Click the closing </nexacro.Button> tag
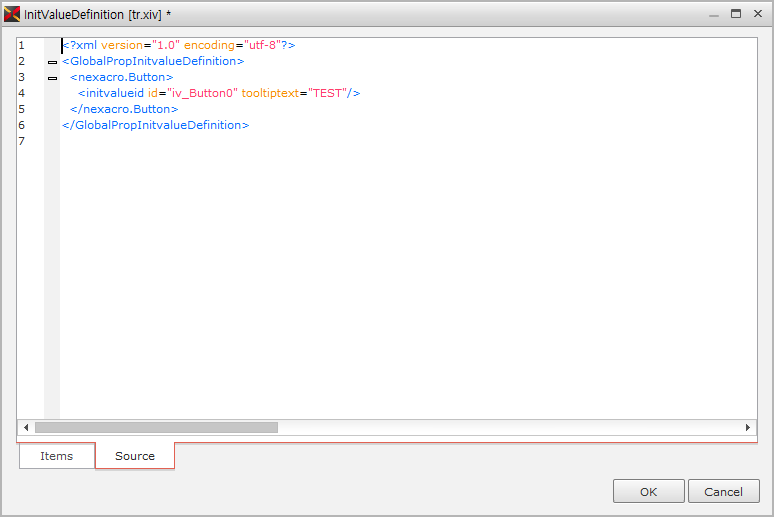774x517 pixels. point(124,109)
